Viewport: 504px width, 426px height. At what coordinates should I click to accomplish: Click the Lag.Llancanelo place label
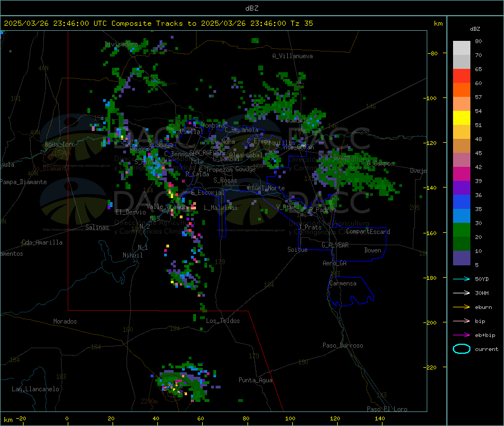coord(35,389)
